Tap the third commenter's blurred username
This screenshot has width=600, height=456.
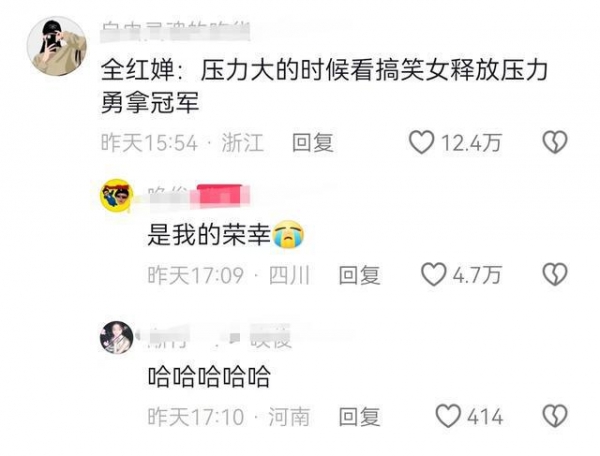coord(220,337)
